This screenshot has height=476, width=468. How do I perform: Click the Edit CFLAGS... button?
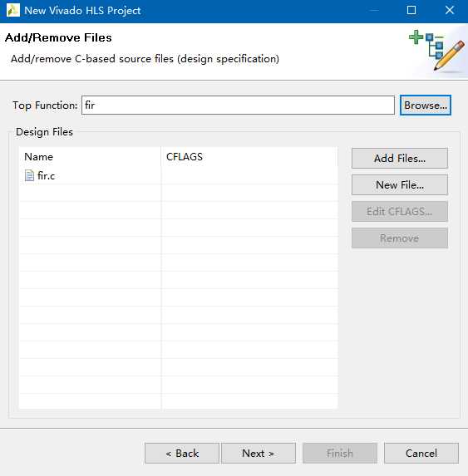tap(399, 212)
